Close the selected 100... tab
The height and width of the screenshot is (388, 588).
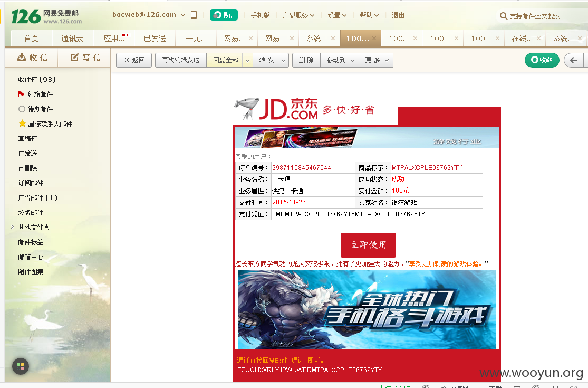374,39
